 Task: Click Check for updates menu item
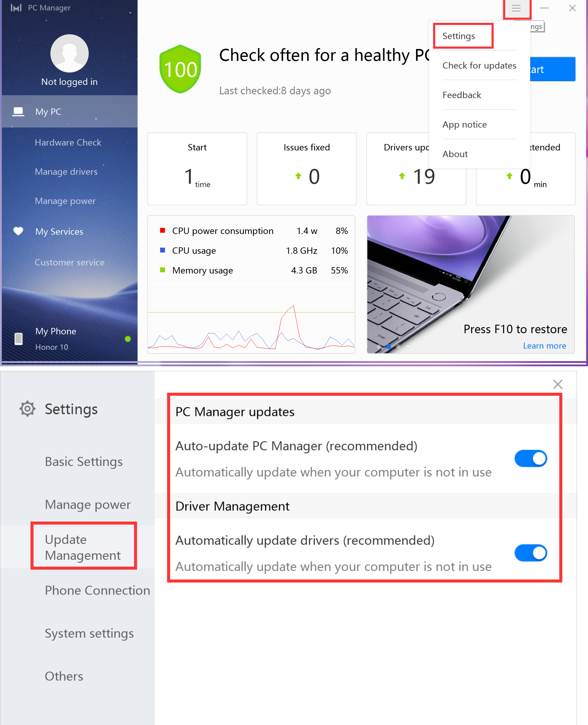tap(479, 65)
